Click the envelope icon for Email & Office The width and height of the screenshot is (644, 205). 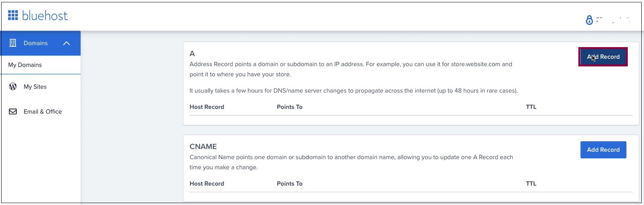point(13,112)
